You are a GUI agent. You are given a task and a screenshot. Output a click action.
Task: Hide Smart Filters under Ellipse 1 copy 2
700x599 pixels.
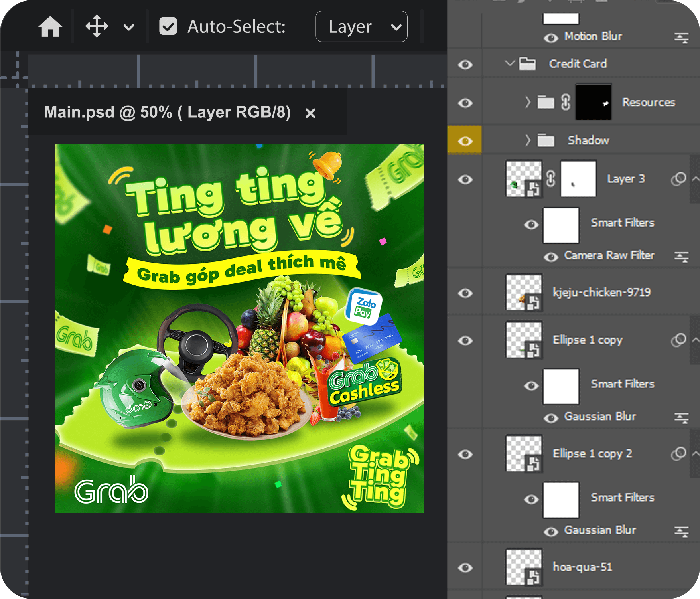point(531,500)
